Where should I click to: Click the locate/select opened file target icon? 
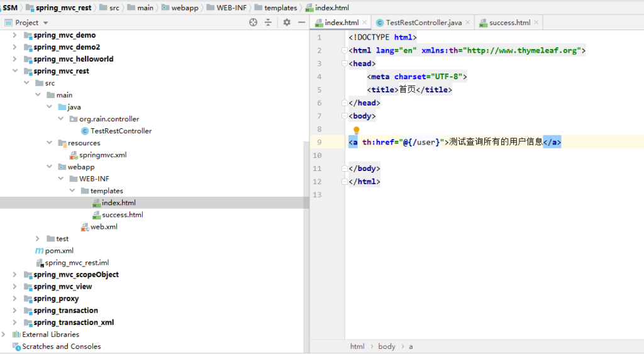(253, 22)
